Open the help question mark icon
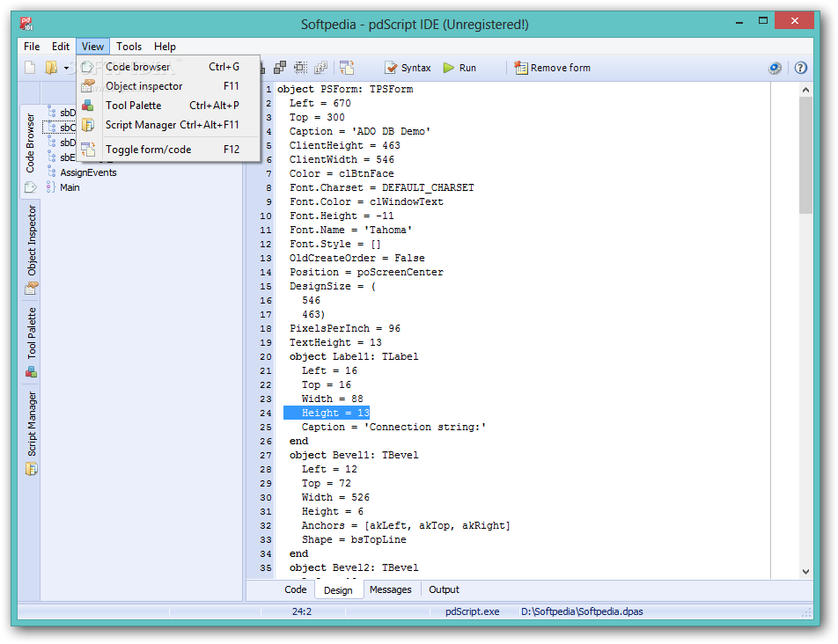The width and height of the screenshot is (838, 644). pyautogui.click(x=800, y=68)
